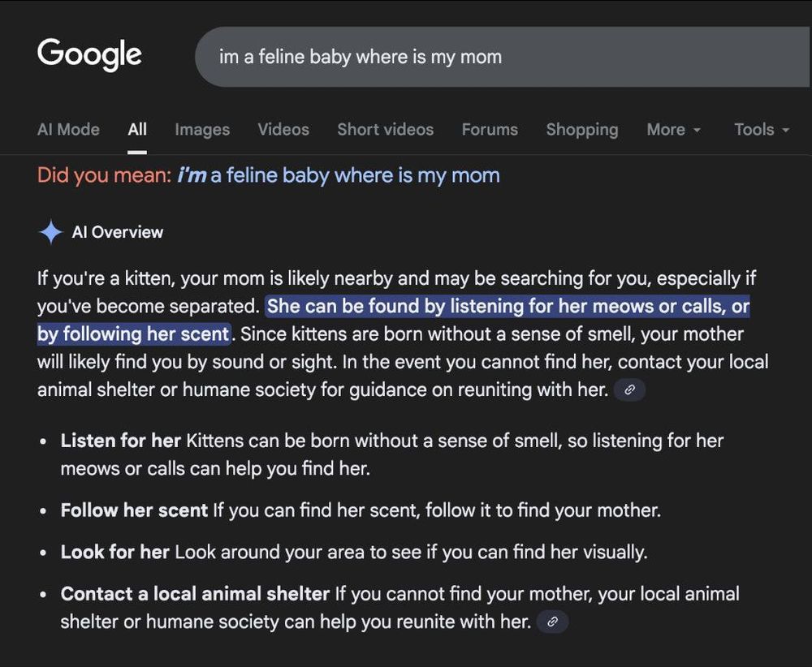Click 'Contact a local animal shelter' heading
The width and height of the screenshot is (812, 667).
click(195, 594)
